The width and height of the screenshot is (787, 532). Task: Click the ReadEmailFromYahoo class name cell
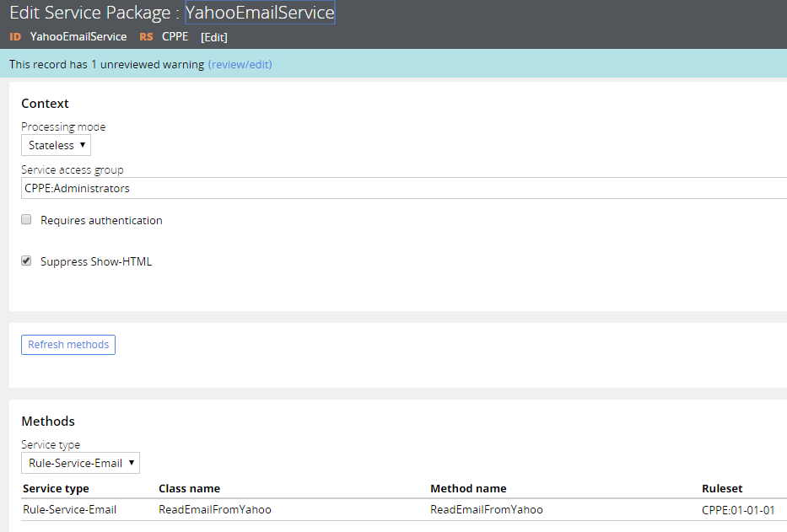pos(215,510)
